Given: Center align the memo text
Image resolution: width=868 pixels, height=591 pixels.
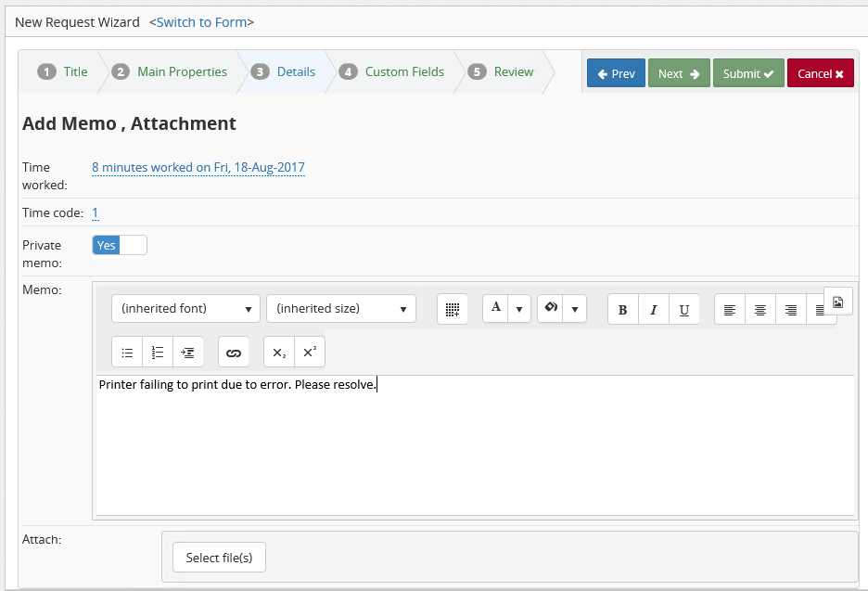Looking at the screenshot, I should [x=759, y=310].
